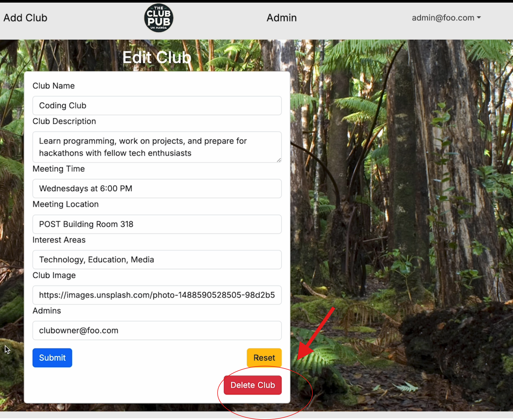
Task: Click the POST Building Room 318 field
Action: (x=157, y=224)
